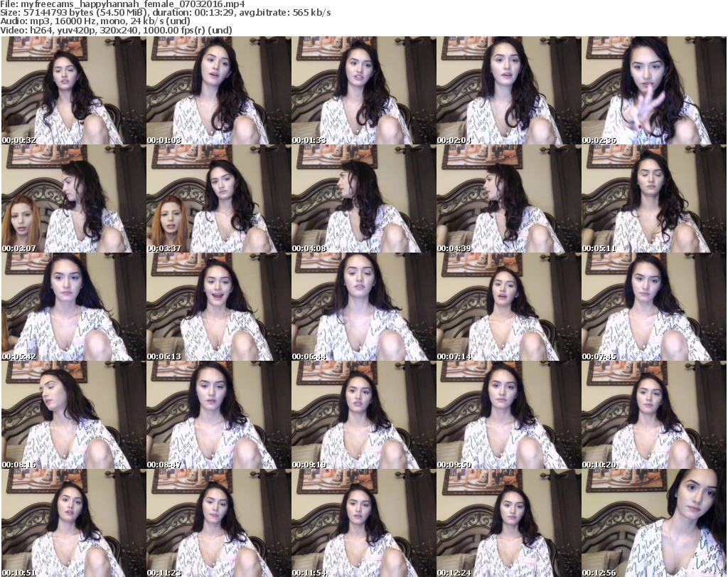Select the thumbnail frame at 00:09:50
728x577 pixels.
[508, 415]
